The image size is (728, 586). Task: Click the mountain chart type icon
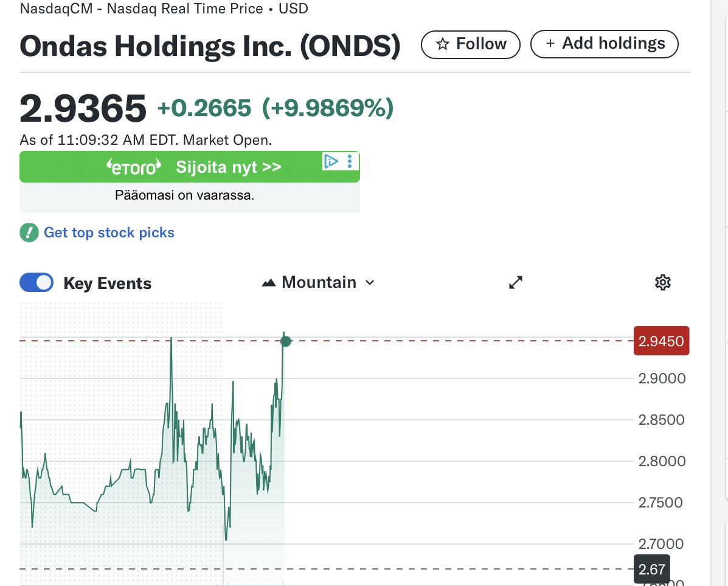269,283
